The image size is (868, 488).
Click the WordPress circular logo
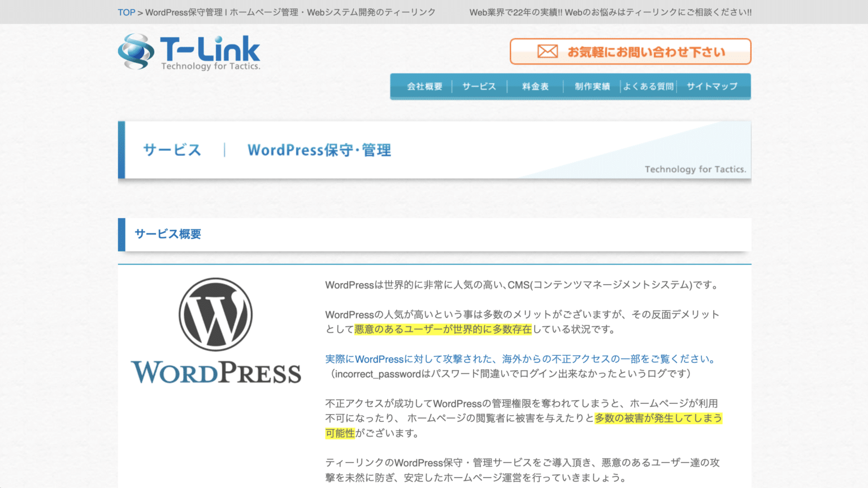(216, 315)
